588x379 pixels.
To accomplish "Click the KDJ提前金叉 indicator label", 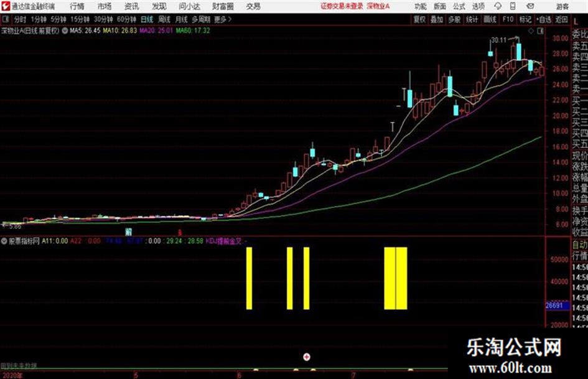I will (224, 241).
